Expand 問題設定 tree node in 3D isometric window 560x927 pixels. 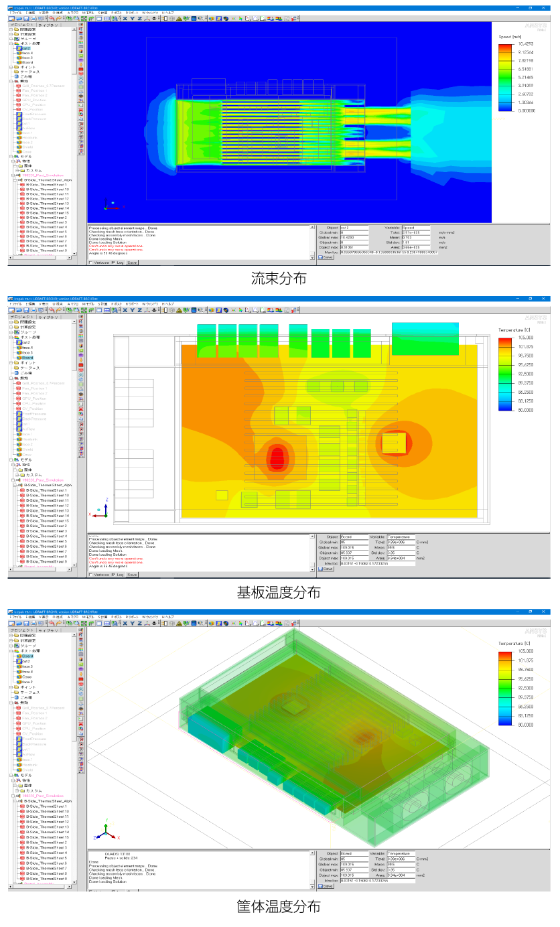[10, 635]
